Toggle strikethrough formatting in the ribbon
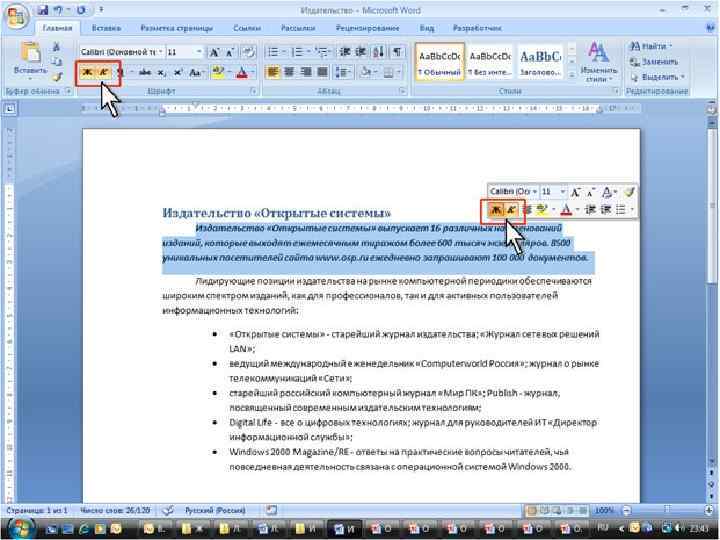This screenshot has width=720, height=540. pos(145,72)
